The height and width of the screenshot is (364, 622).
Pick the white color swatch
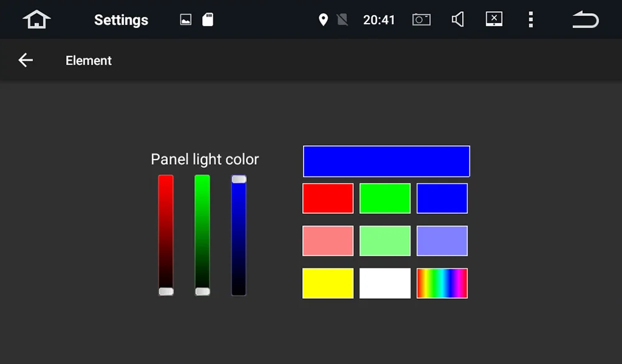pos(385,283)
